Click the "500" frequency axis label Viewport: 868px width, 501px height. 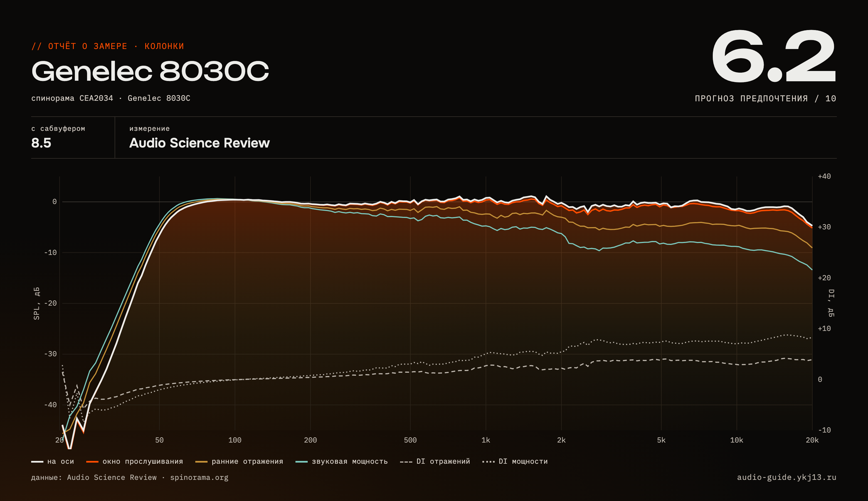[x=410, y=440]
